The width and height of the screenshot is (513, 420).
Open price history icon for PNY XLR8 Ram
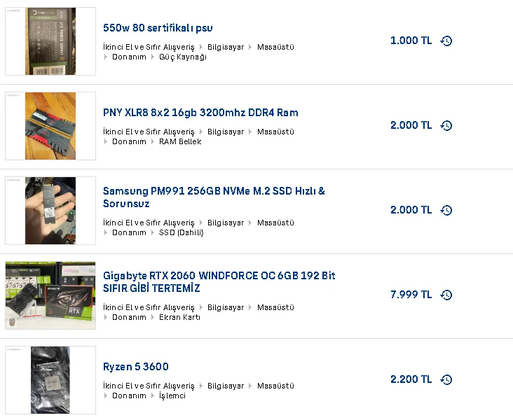446,125
